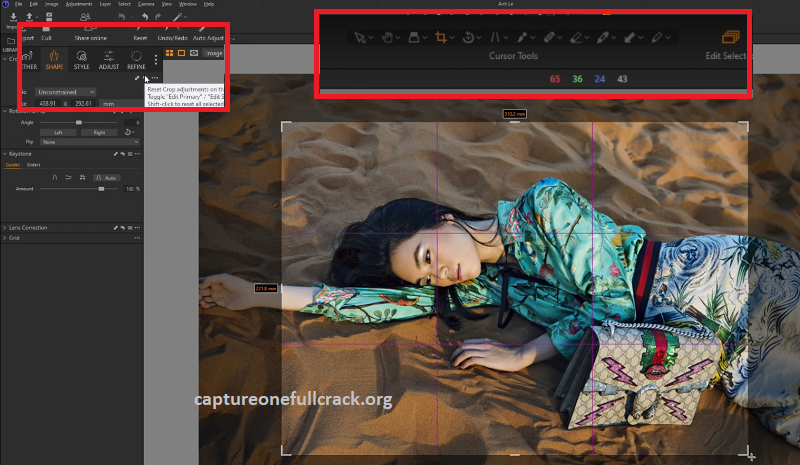Viewport: 800px width, 465px height.
Task: Open the Grid panel three-dot menu
Action: tap(137, 238)
